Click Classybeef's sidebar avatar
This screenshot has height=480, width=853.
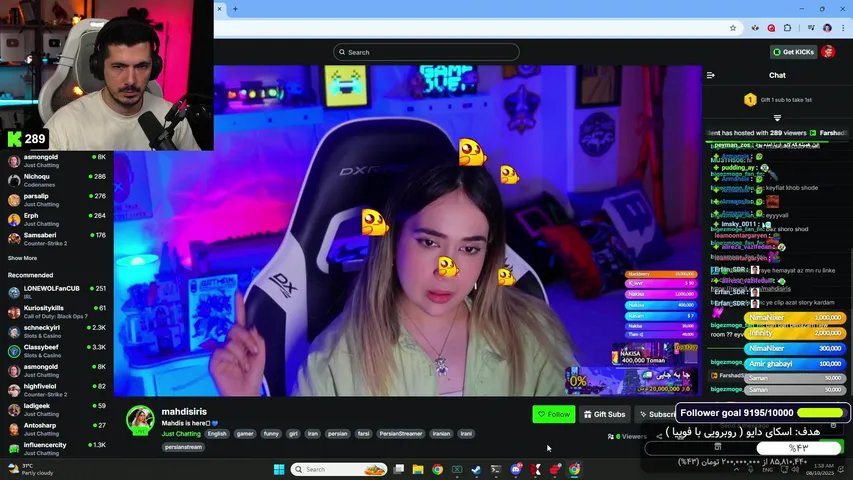14,351
